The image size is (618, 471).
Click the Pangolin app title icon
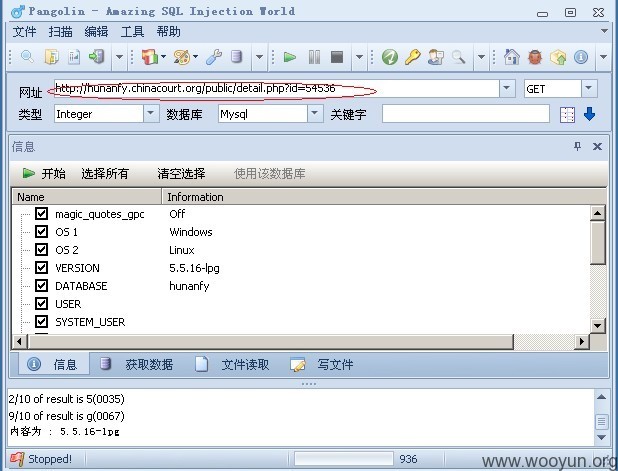pos(18,12)
